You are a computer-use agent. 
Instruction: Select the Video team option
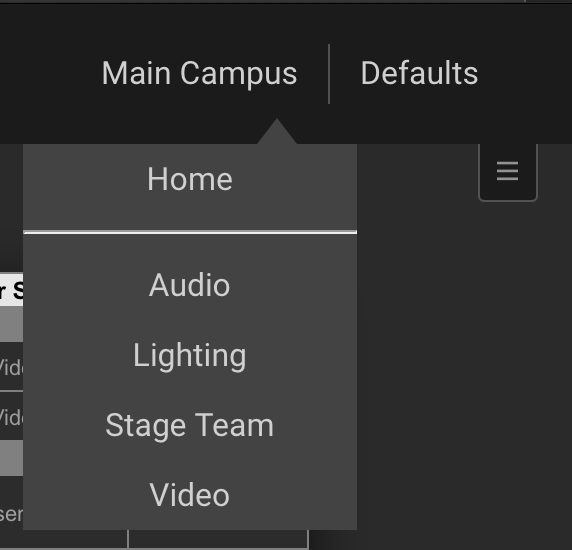(190, 495)
